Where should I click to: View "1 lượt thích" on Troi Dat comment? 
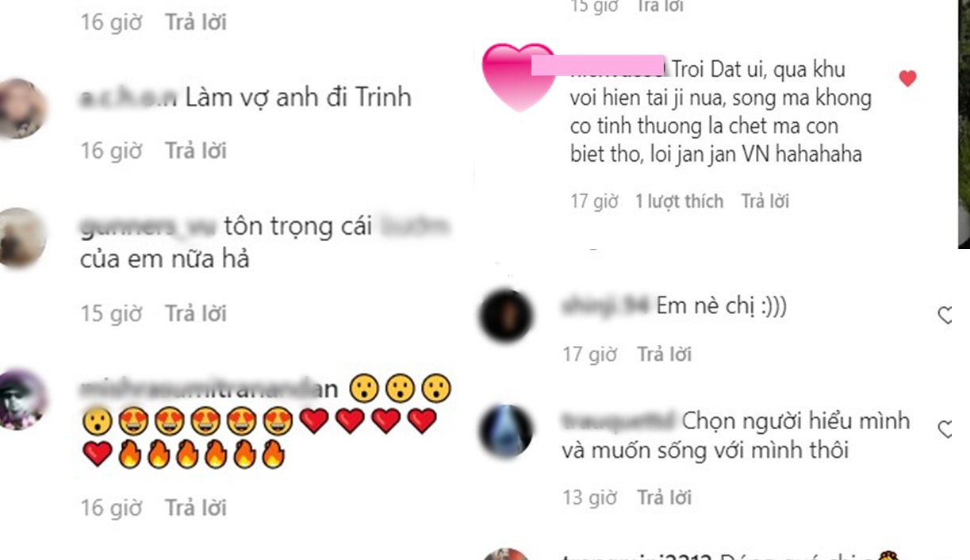tap(679, 201)
